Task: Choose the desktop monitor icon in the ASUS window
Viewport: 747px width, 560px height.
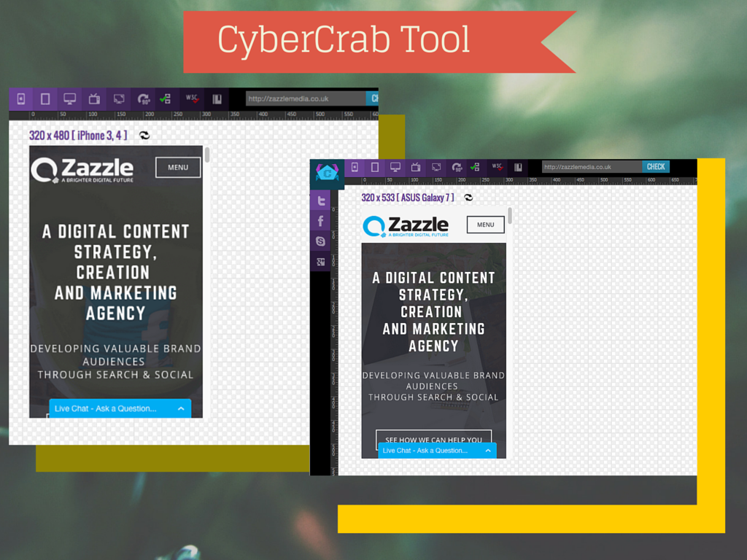Action: pos(395,167)
